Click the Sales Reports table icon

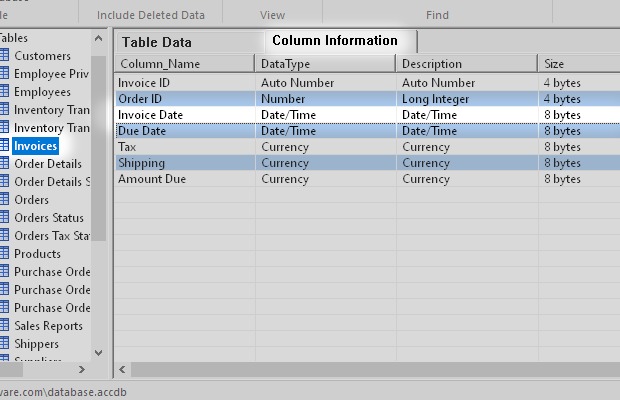coord(4,326)
